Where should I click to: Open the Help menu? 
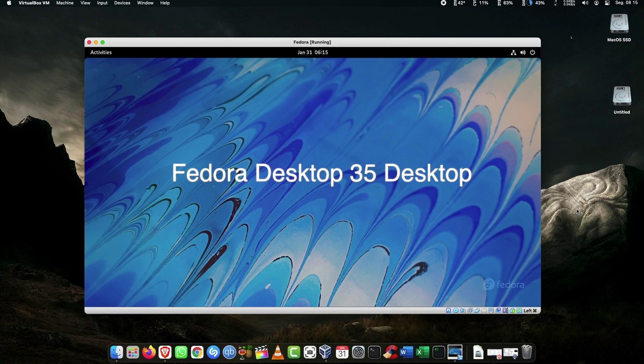pos(165,3)
